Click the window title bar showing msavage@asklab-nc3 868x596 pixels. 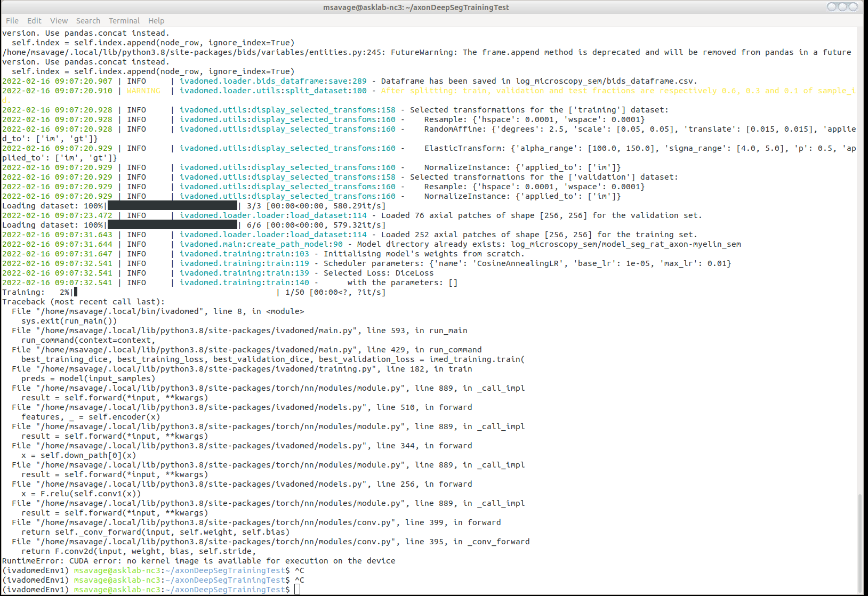pos(416,7)
